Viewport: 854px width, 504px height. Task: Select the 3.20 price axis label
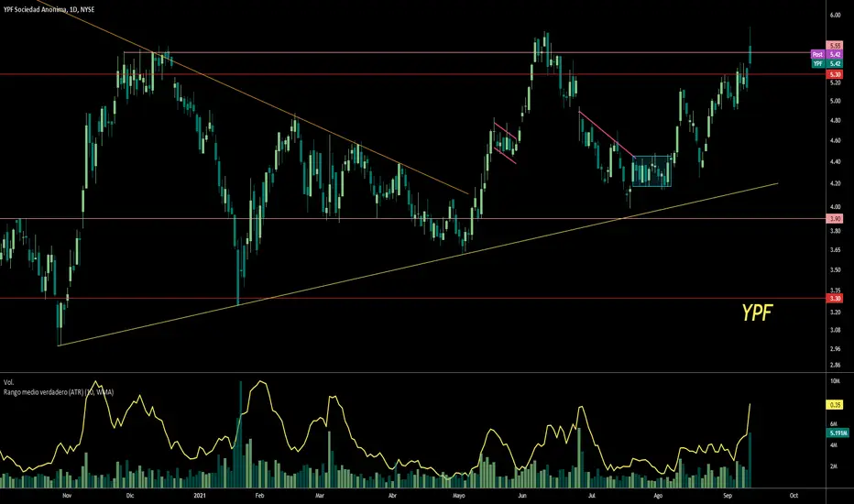click(x=835, y=312)
